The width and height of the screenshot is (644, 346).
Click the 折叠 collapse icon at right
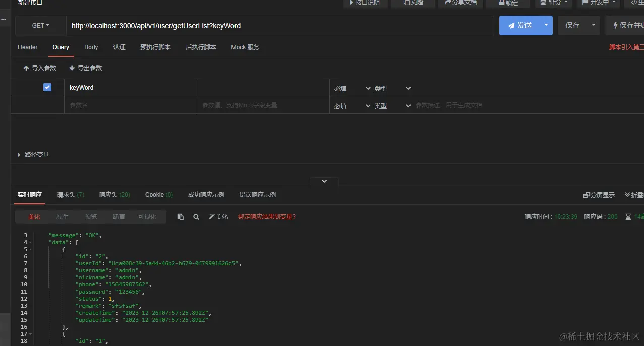[x=628, y=195]
